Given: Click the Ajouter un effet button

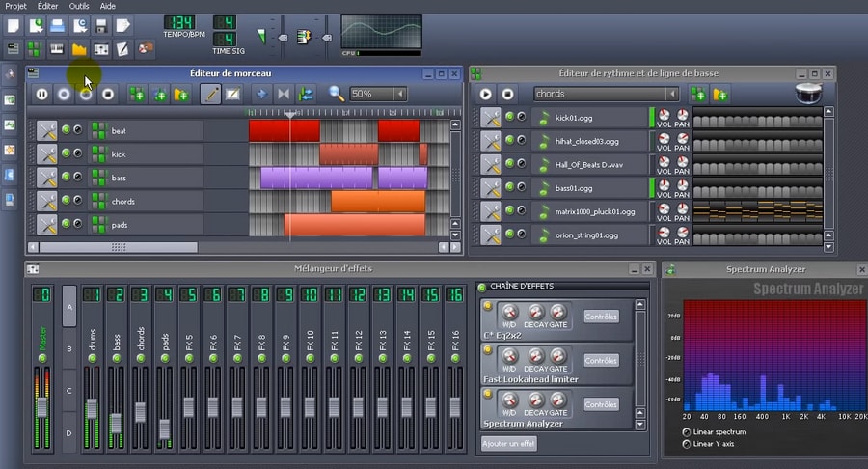Looking at the screenshot, I should 508,444.
